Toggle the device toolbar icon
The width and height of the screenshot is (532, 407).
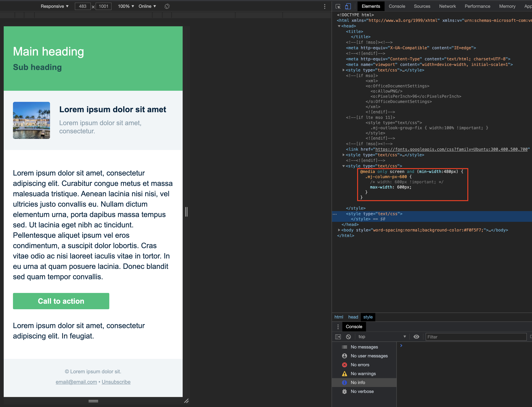click(x=348, y=6)
